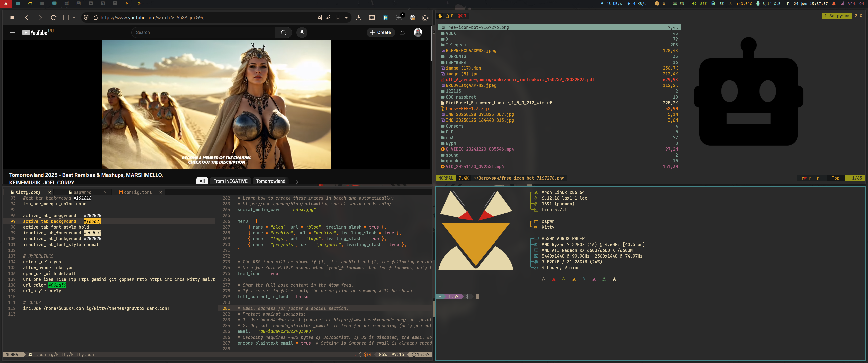
Task: Expand the bookmark dropdown arrow
Action: [x=346, y=17]
